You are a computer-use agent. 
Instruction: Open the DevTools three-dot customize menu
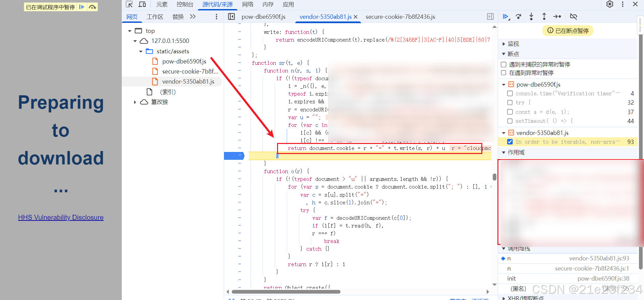tap(623, 4)
